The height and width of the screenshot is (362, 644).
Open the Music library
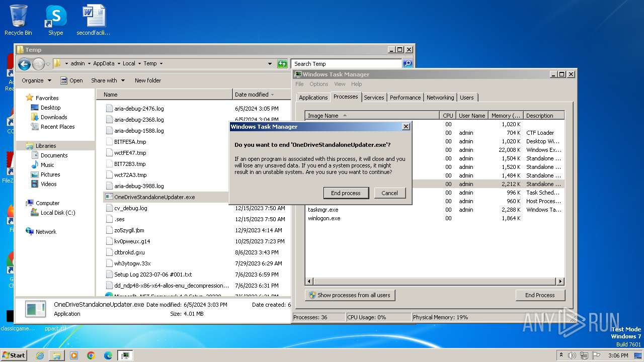[x=47, y=165]
